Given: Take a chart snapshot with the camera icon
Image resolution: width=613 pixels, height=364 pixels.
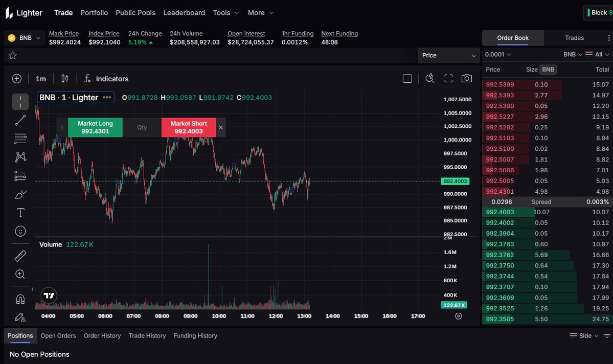Looking at the screenshot, I should [x=467, y=78].
